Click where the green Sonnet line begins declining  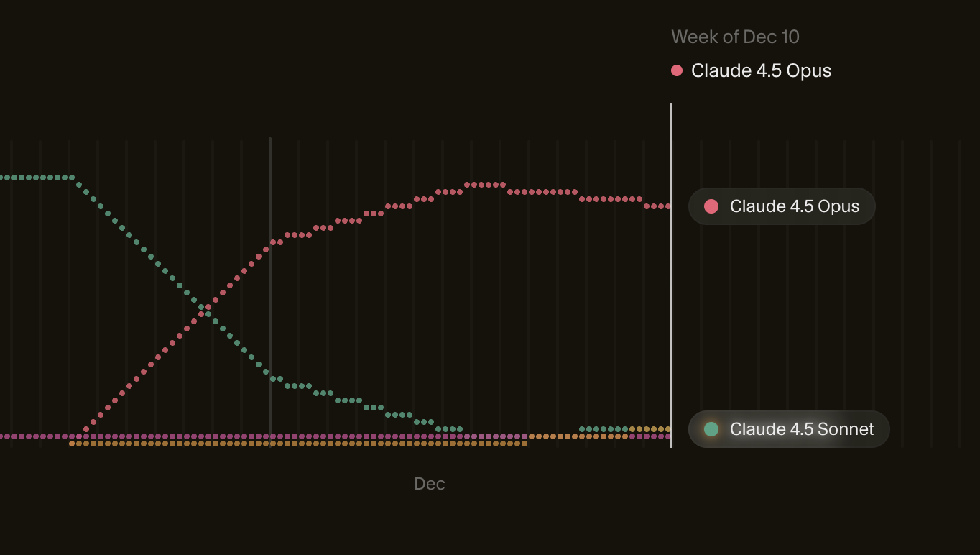(x=73, y=178)
